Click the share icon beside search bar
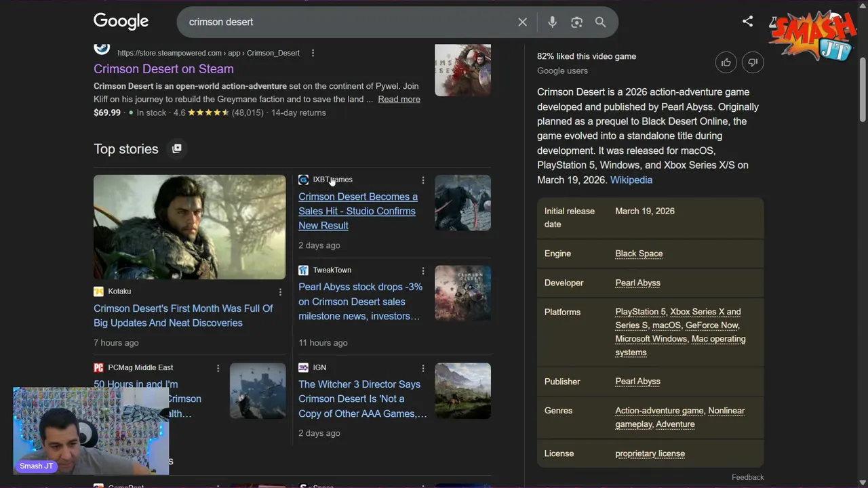The height and width of the screenshot is (488, 868). 747,21
